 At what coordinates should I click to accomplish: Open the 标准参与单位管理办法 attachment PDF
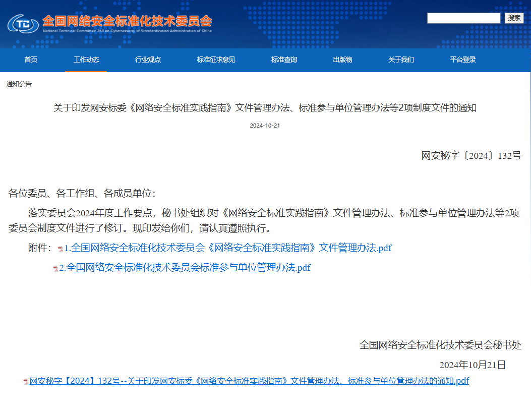pyautogui.click(x=185, y=268)
